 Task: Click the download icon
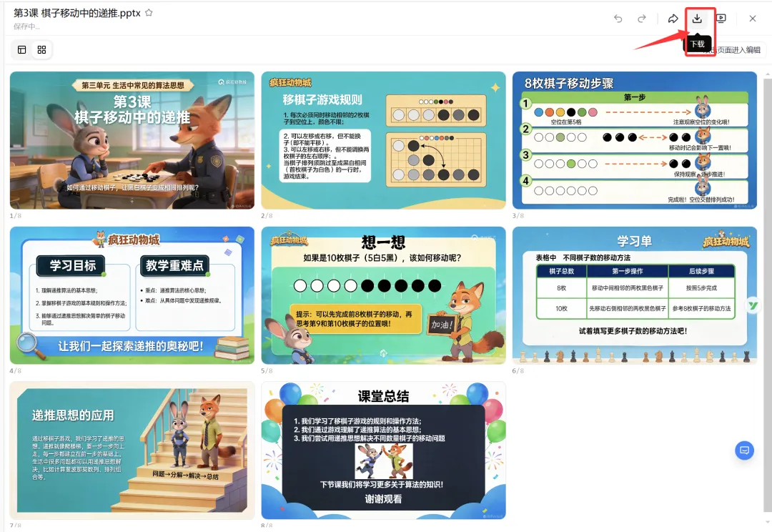click(697, 19)
